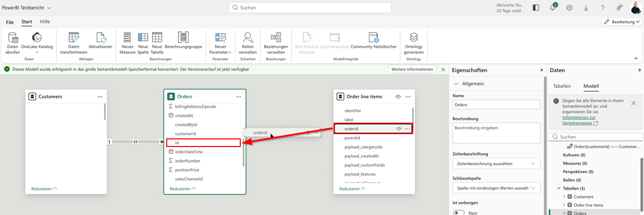Click the Weitere Informationen button

pos(412,69)
